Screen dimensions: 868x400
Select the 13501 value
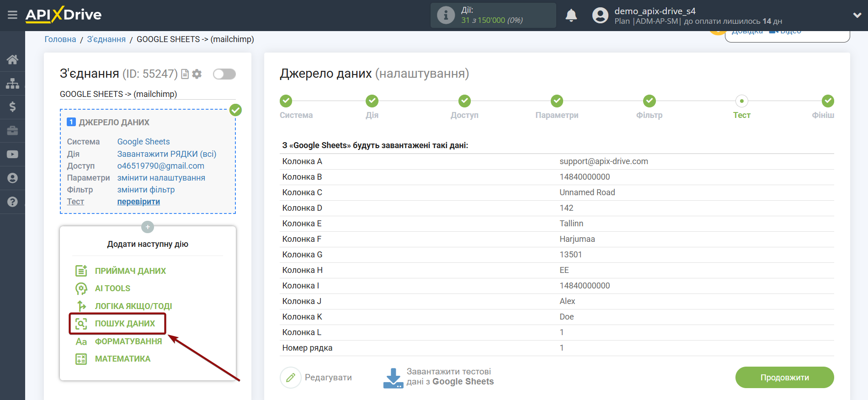(x=571, y=255)
